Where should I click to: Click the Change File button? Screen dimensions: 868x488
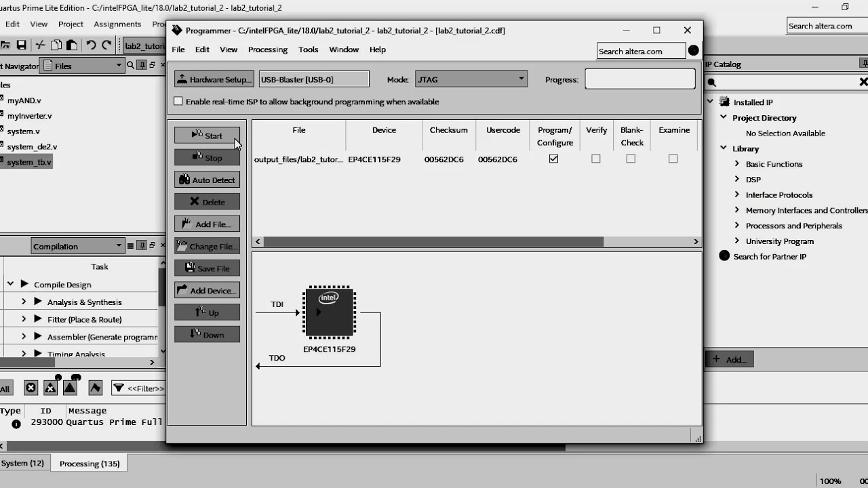[207, 246]
